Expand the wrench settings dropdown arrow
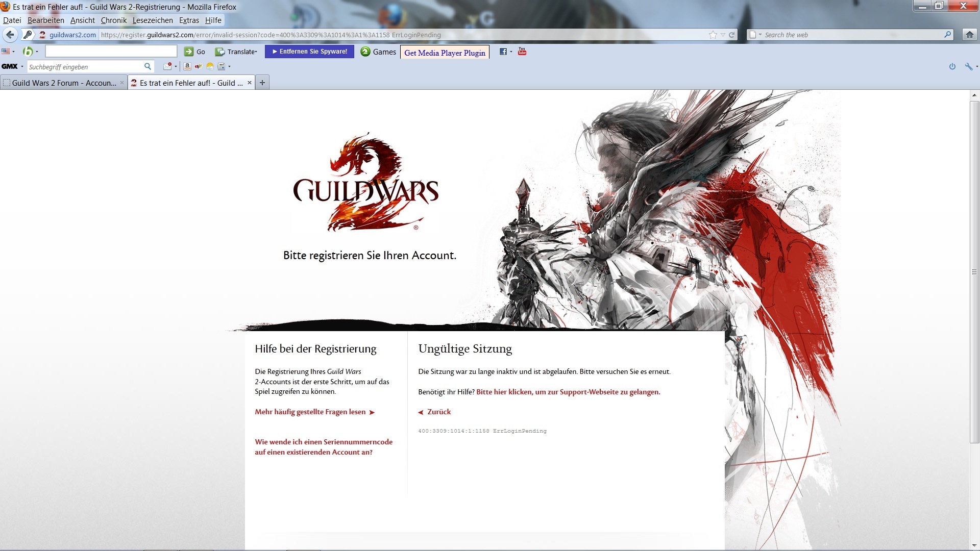The image size is (980, 551). coord(976,66)
